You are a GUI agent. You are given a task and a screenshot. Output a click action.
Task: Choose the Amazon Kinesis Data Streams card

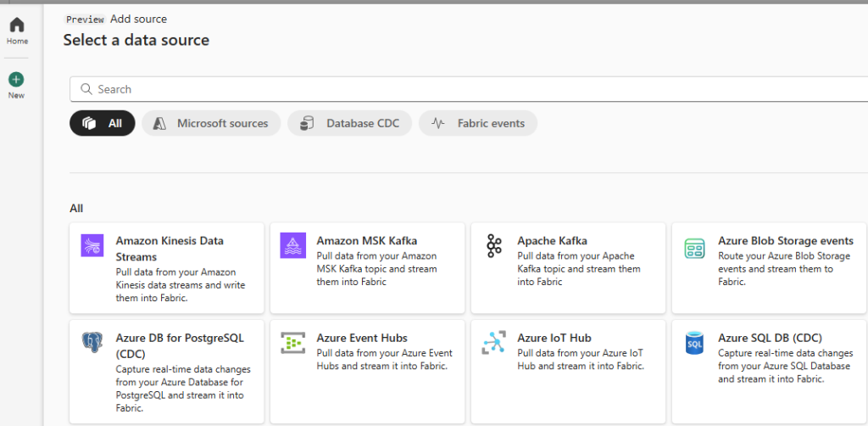pos(167,268)
